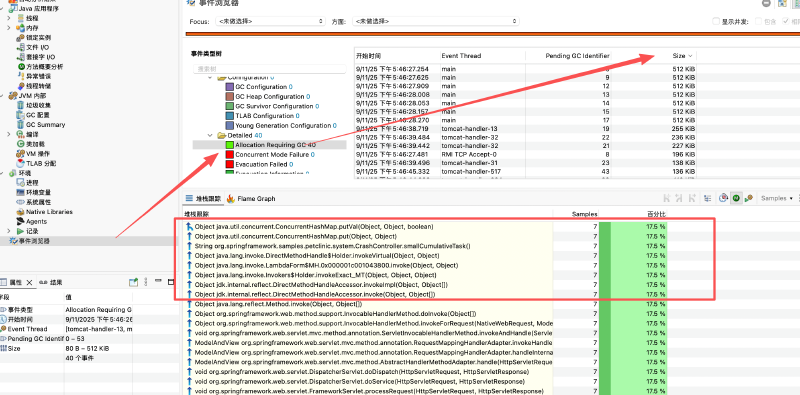Sort table by Size column
Viewport: 800px width, 395px height.
682,56
